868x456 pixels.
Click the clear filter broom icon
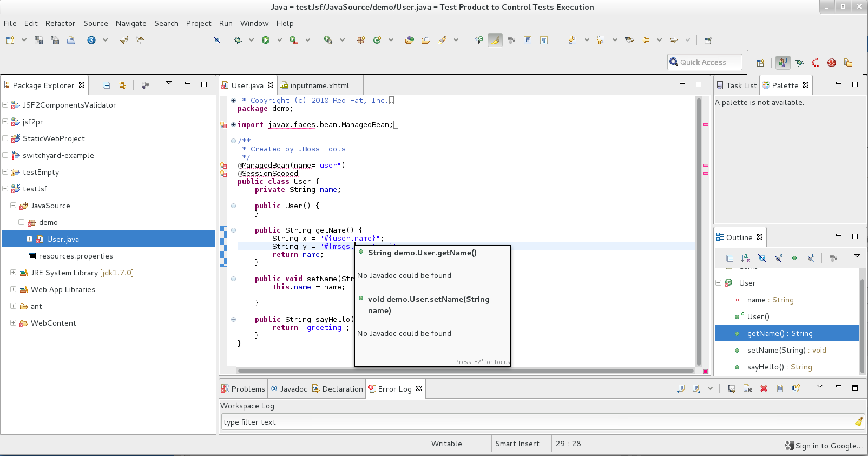858,422
